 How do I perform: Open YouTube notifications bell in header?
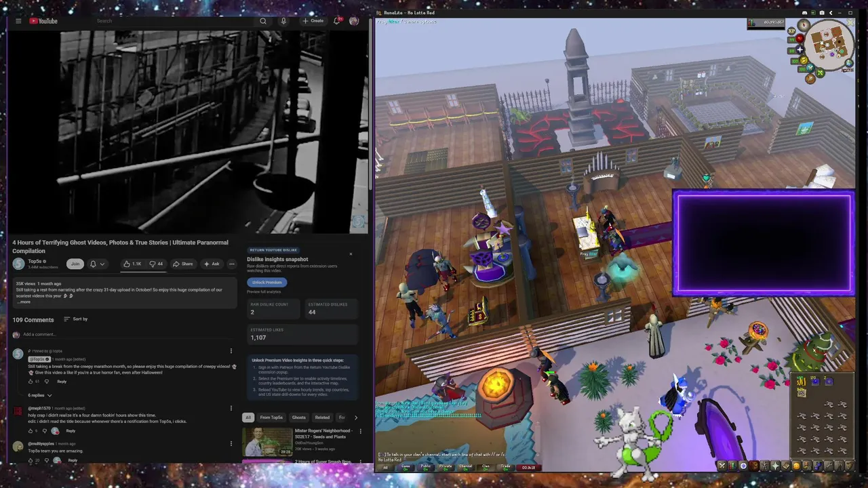click(336, 21)
